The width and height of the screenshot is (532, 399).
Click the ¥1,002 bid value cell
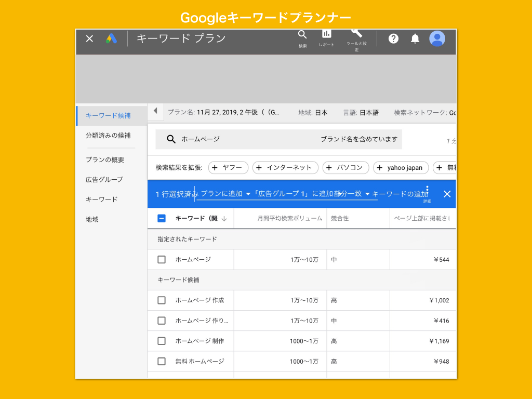[x=439, y=301]
